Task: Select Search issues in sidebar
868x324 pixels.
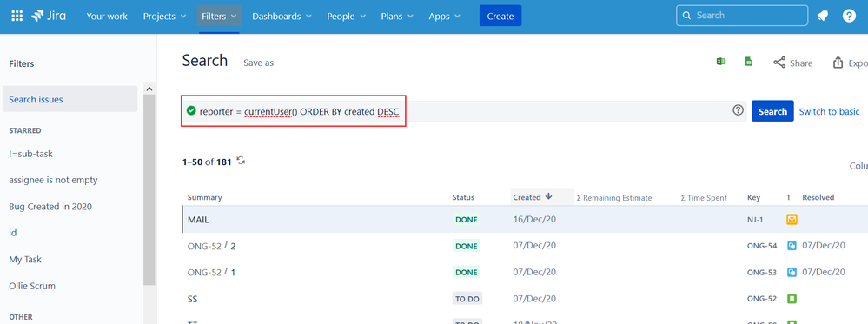Action: [70, 99]
